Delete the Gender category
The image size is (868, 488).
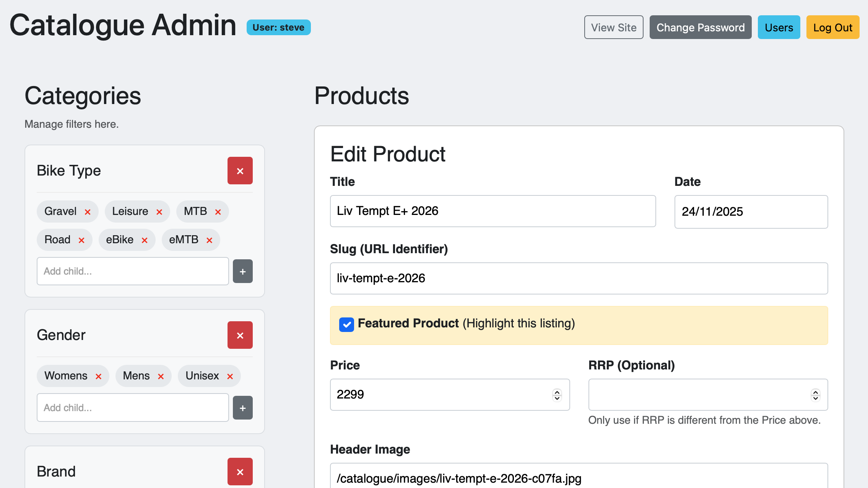240,335
